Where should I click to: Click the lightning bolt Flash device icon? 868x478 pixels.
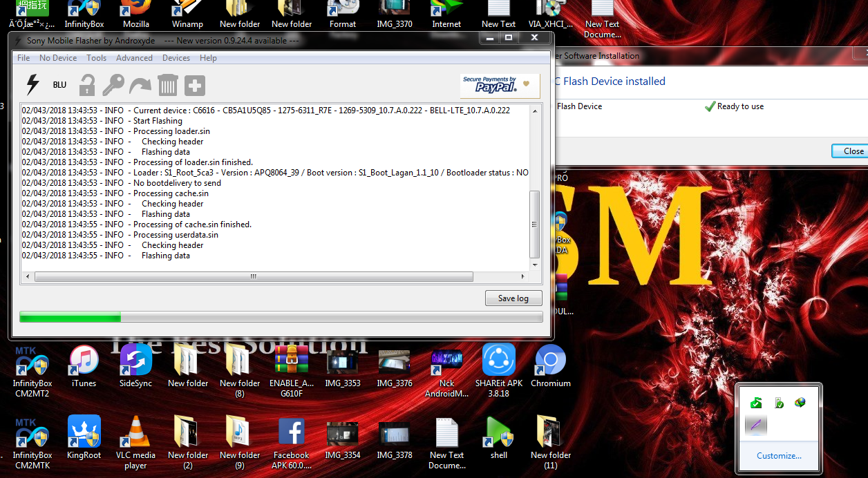(x=32, y=84)
